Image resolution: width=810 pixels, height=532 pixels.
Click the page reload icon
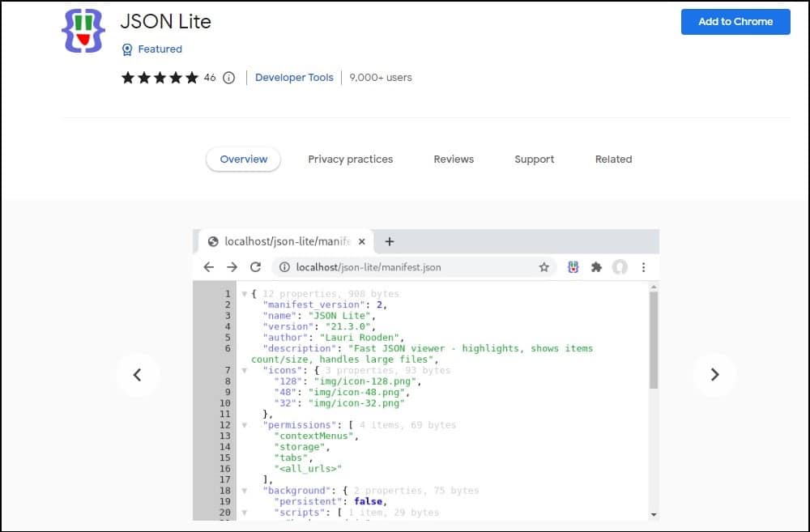(256, 267)
